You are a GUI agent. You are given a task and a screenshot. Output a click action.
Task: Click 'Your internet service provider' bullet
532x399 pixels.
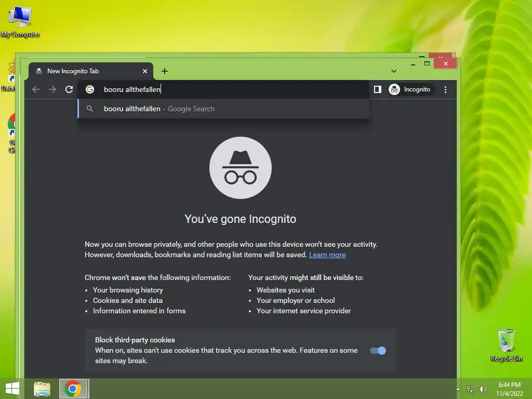pos(303,311)
